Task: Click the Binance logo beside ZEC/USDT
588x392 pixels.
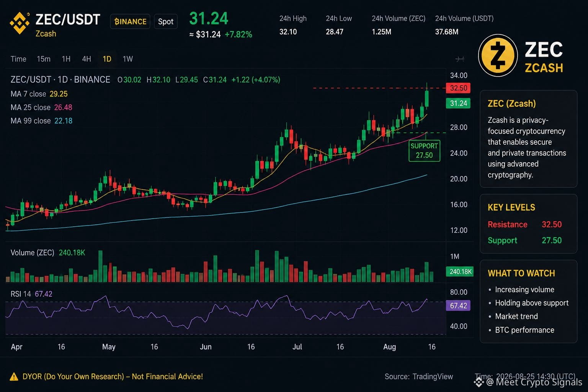Action: point(20,23)
